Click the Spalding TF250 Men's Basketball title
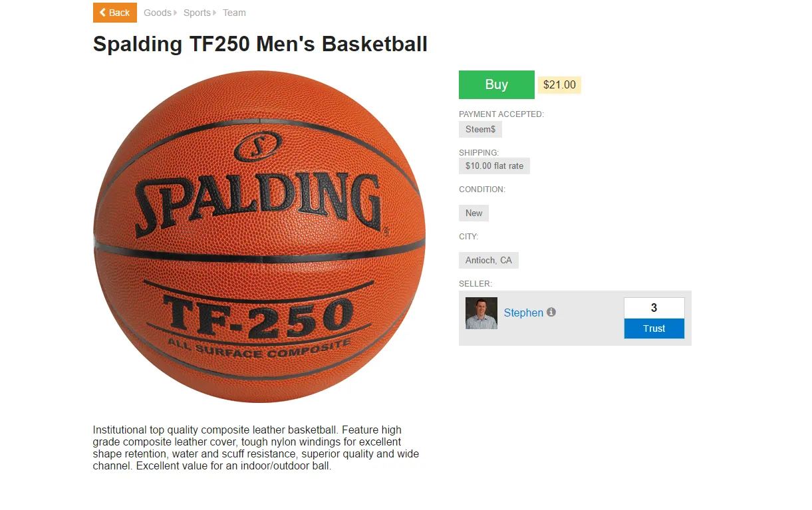Image resolution: width=812 pixels, height=510 pixels. [260, 44]
